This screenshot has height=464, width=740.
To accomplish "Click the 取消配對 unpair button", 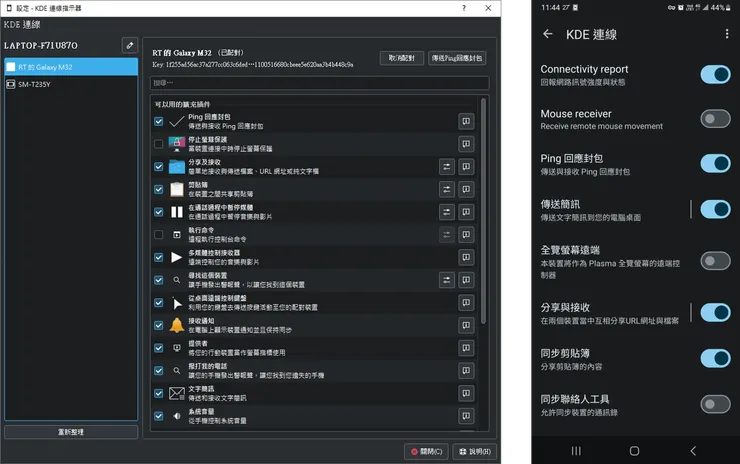I will (x=402, y=58).
